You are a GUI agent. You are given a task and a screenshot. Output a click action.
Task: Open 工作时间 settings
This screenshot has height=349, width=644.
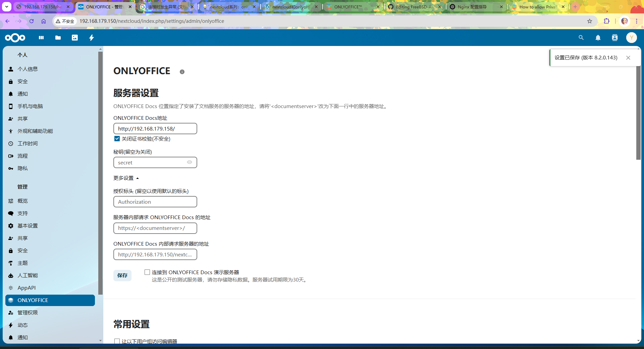pos(50,144)
